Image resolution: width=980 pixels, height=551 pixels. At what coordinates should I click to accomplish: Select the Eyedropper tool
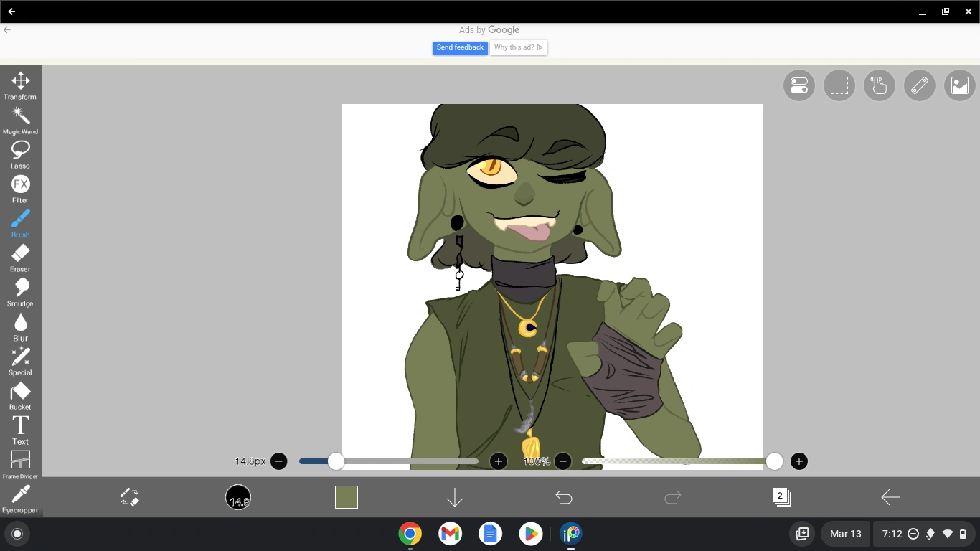click(x=20, y=496)
